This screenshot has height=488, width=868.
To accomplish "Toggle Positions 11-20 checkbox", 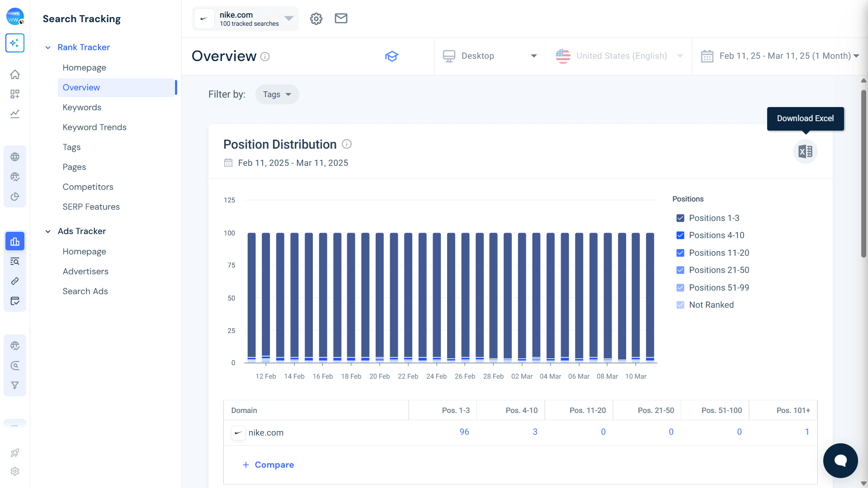I will pos(680,253).
